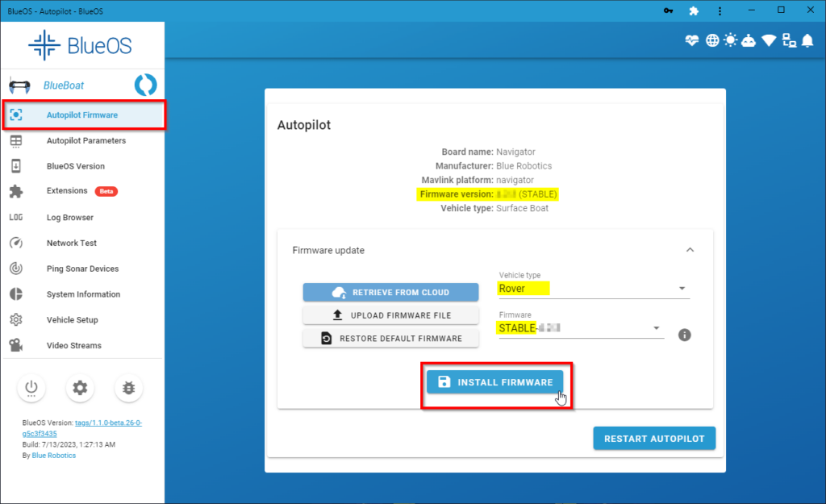826x504 pixels.
Task: Open the Blue Robotics link
Action: click(54, 456)
